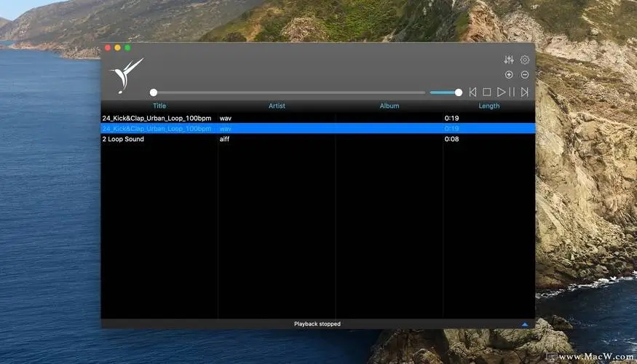637x364 pixels.
Task: Sort playlist by Album column
Action: (389, 106)
